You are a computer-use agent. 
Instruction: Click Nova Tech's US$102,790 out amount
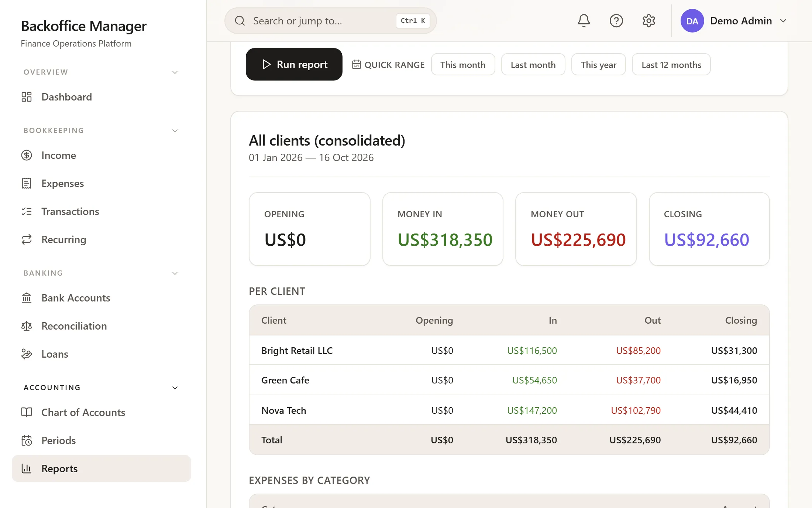(636, 410)
